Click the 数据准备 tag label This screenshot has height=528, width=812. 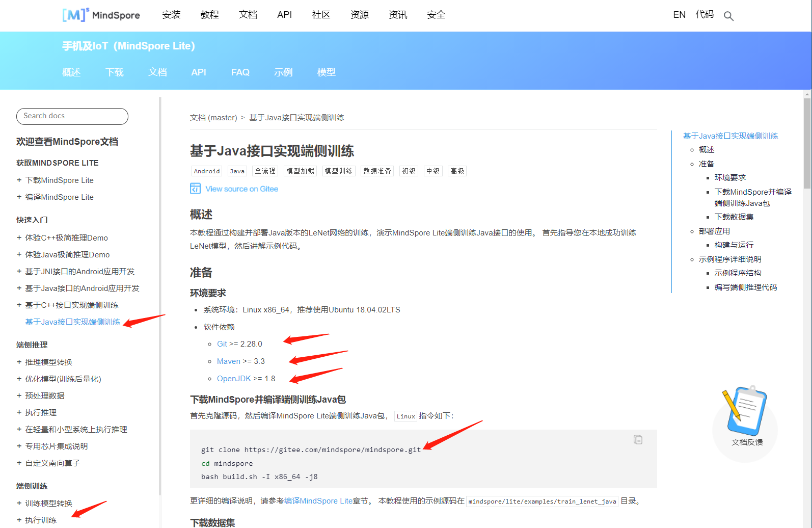(x=377, y=171)
